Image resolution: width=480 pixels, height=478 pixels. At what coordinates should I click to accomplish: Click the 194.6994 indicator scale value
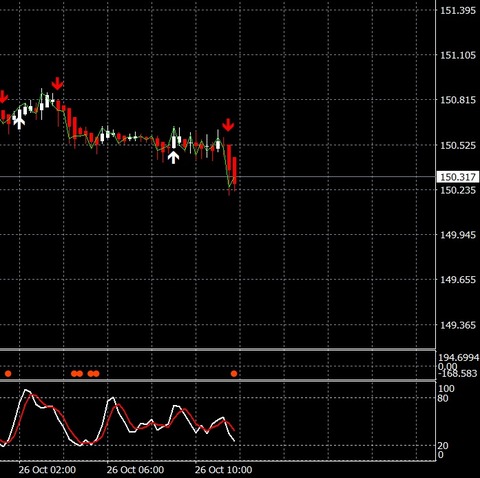coord(459,358)
